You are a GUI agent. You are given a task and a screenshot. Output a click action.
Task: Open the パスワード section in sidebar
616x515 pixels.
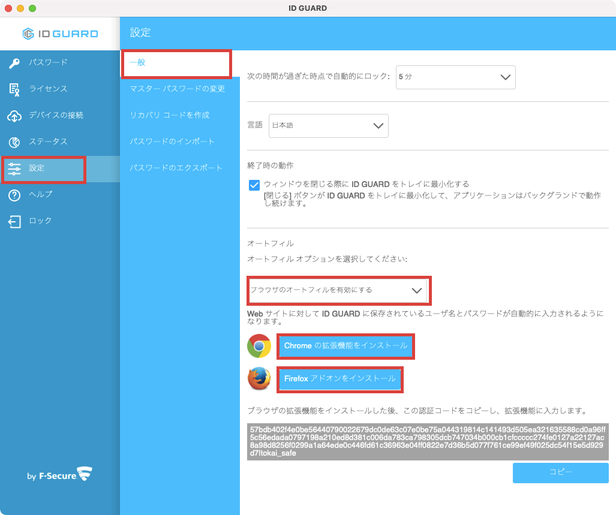coord(60,63)
